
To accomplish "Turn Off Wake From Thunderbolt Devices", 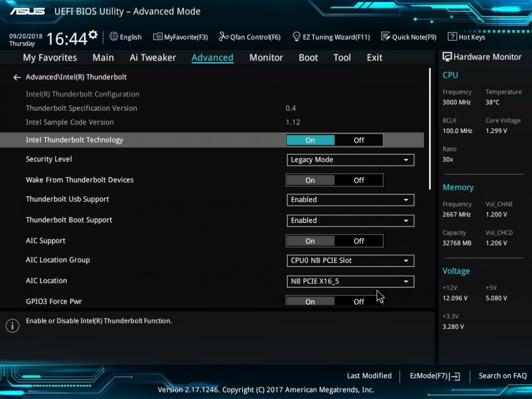I will coord(359,180).
